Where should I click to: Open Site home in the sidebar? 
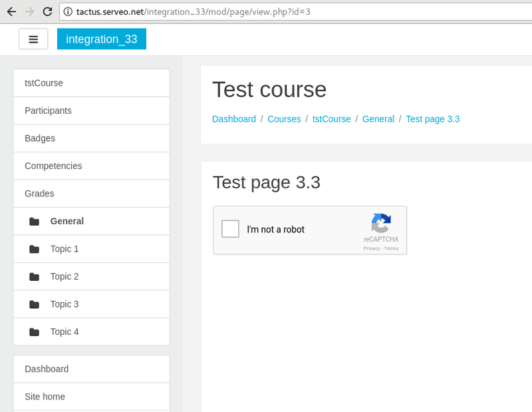(91, 397)
